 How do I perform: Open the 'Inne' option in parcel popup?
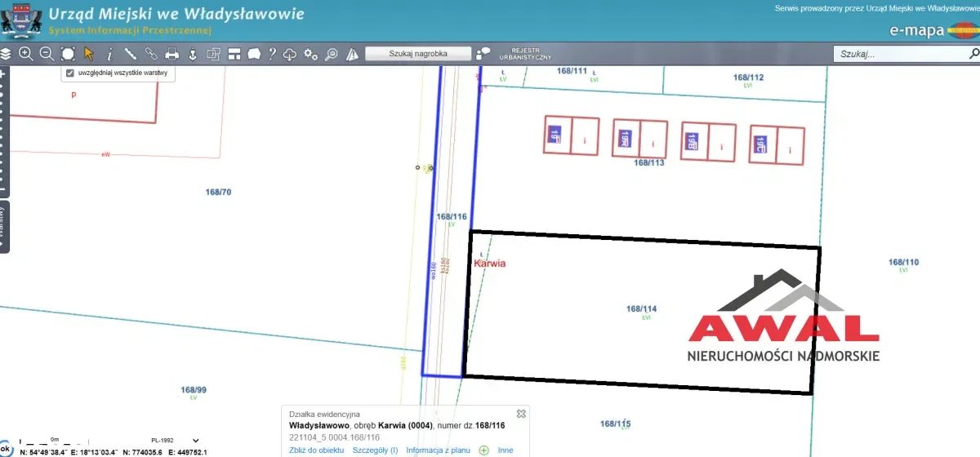click(506, 450)
